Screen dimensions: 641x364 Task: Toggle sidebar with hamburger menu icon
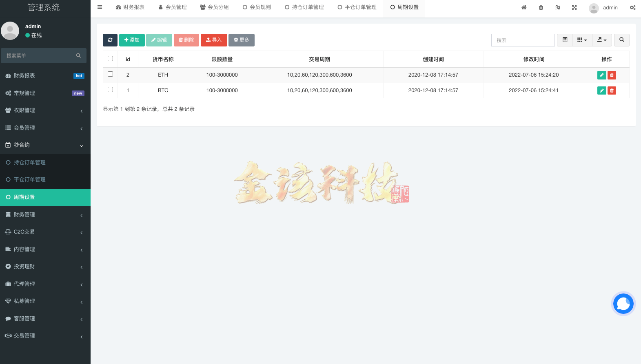pos(100,7)
